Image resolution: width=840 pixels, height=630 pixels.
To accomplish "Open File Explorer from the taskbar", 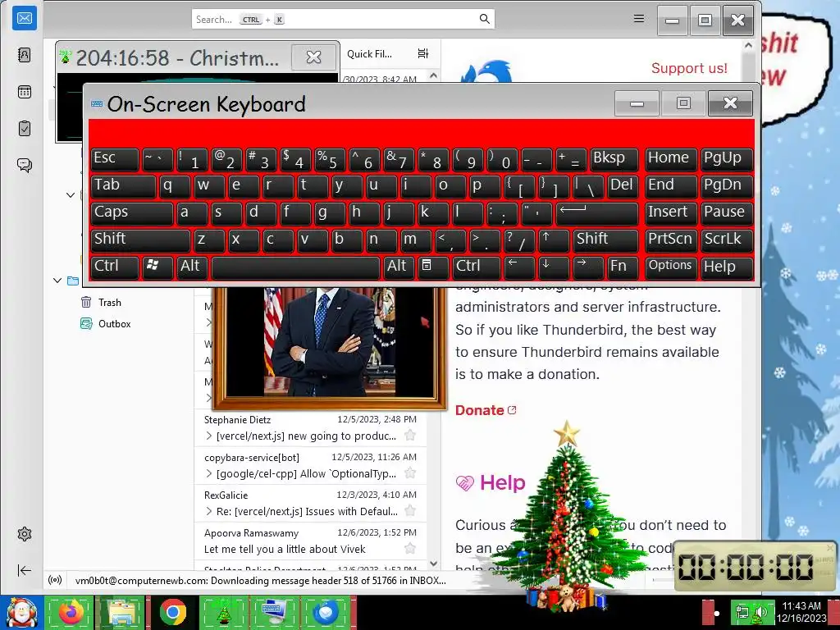I will click(x=121, y=612).
